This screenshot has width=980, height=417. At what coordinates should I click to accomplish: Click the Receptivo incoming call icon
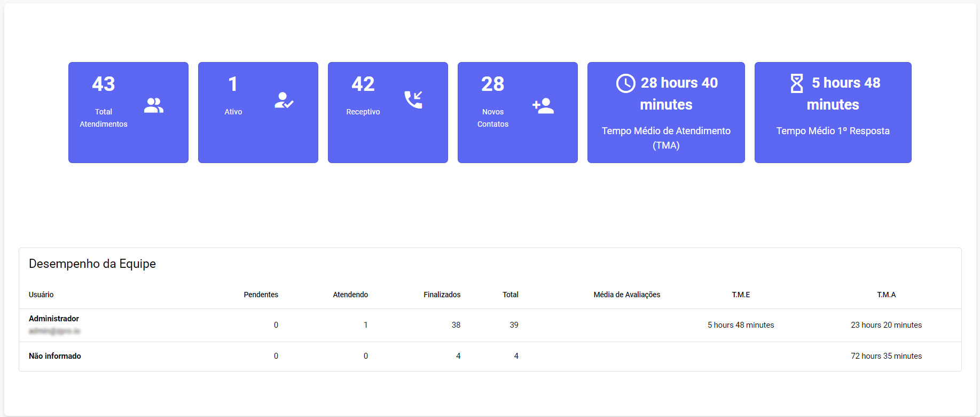(x=413, y=99)
